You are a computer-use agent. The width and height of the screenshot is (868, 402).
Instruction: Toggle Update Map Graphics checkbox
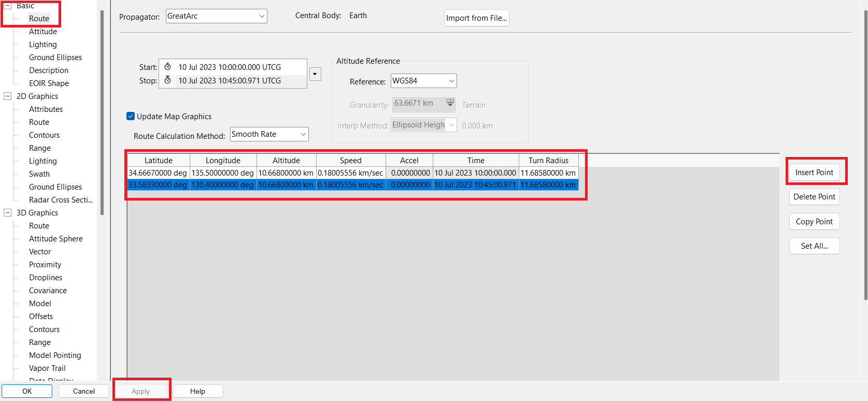[x=131, y=116]
